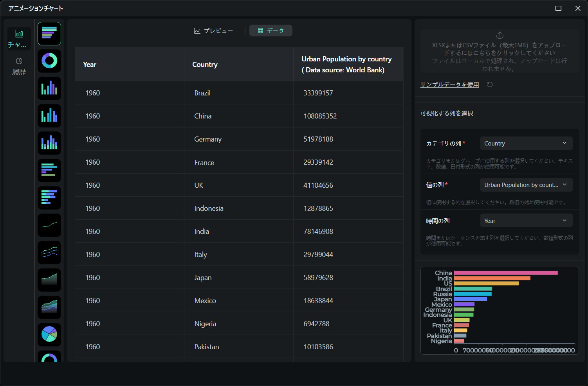Click 1960 in the Brazil row
This screenshot has height=386, width=588.
92,93
